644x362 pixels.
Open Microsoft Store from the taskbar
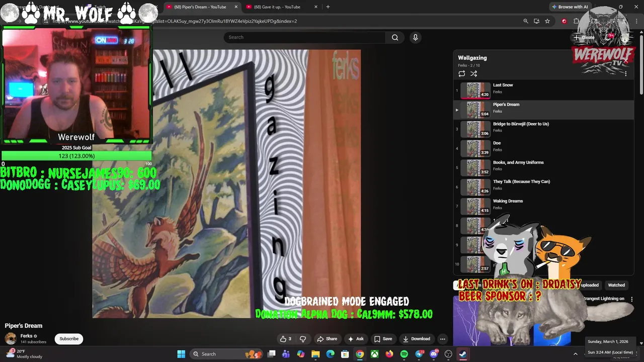pos(345,354)
